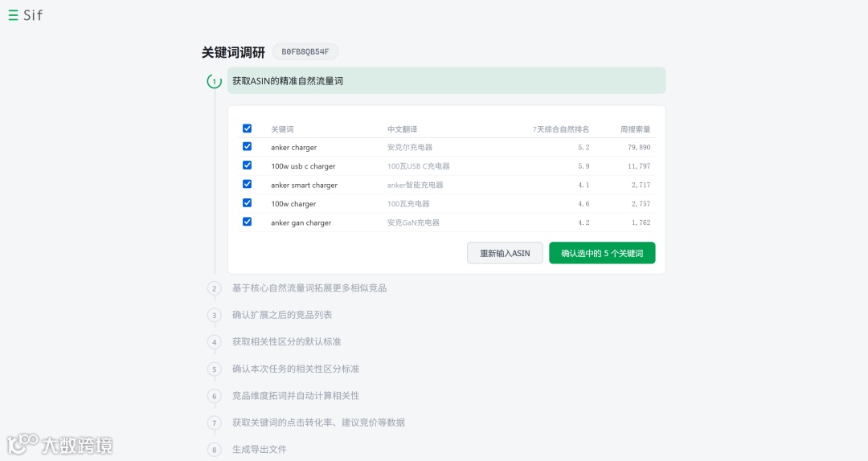Click ranking value 4.1

click(x=583, y=185)
